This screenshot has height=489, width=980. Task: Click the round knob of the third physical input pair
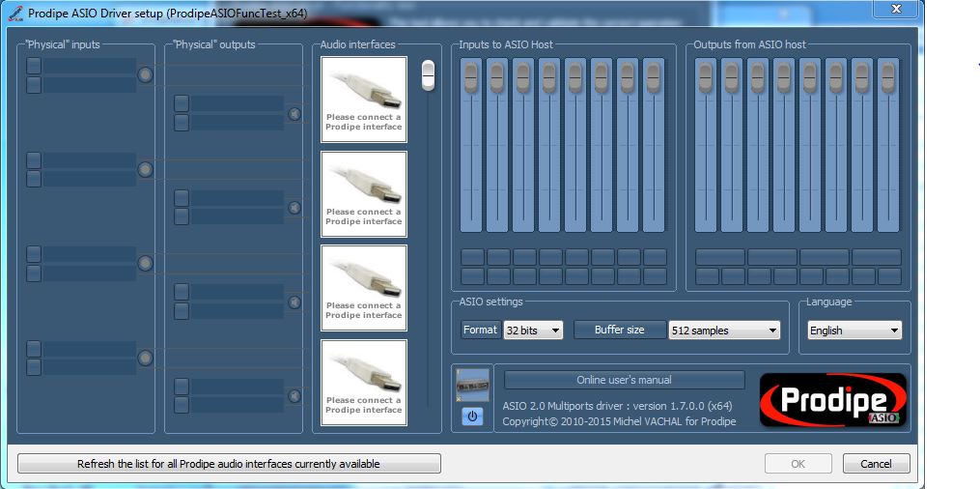coord(145,263)
